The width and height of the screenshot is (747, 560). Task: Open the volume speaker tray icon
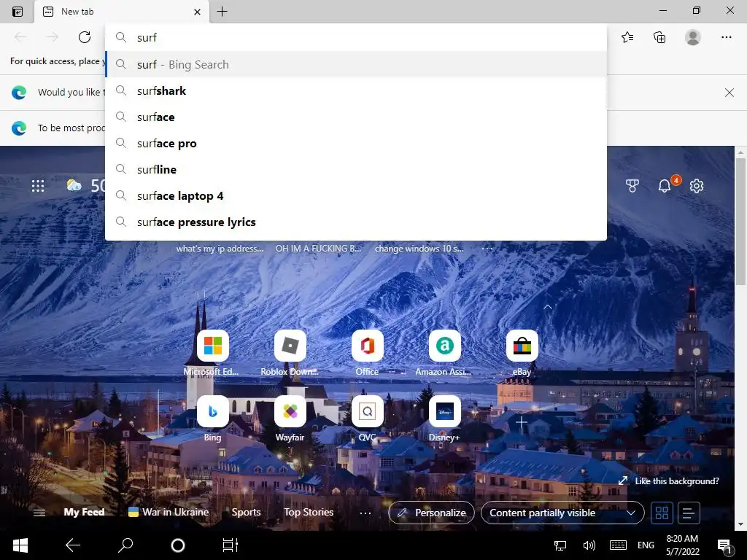(x=589, y=545)
